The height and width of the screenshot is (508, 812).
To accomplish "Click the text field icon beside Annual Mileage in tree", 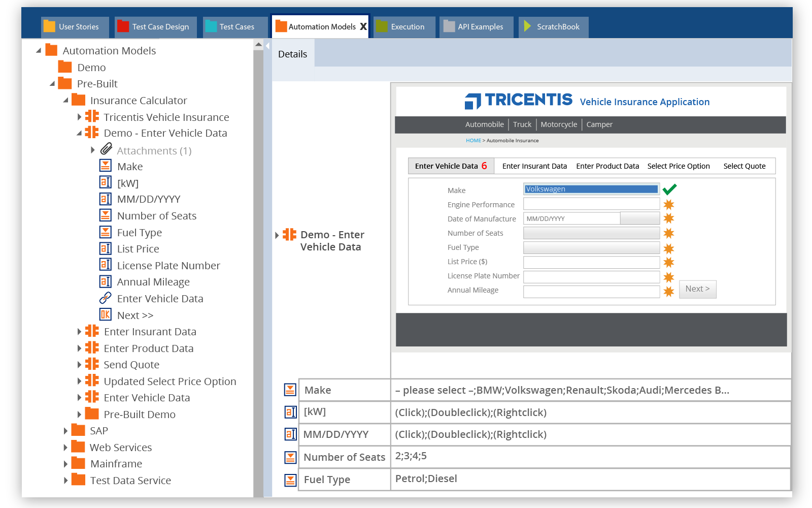I will [x=106, y=281].
